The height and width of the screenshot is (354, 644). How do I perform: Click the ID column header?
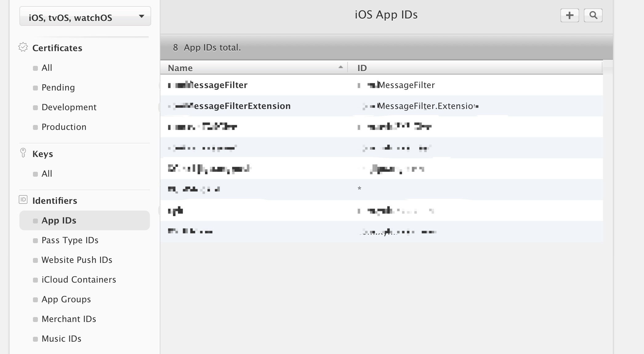pos(362,68)
